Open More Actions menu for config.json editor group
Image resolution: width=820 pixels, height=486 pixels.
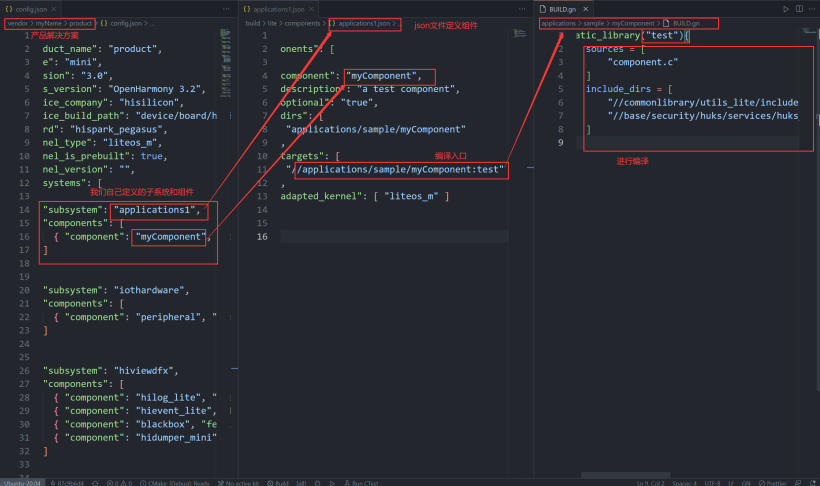tap(226, 9)
